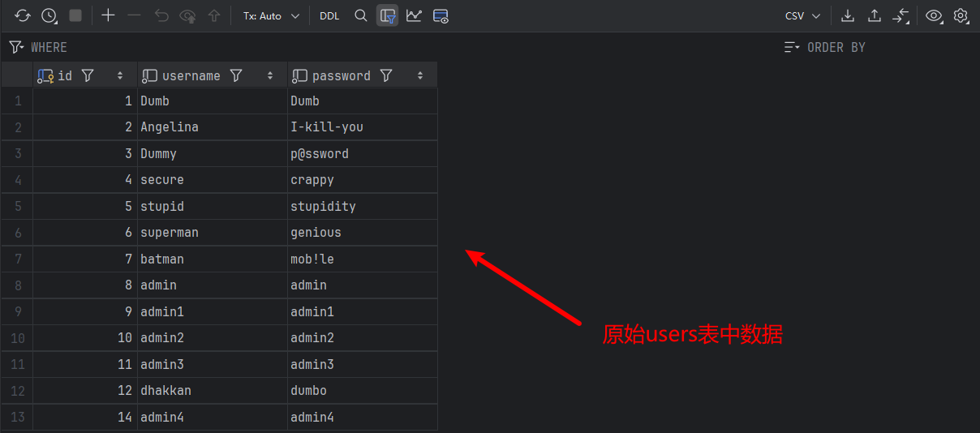Click the ORDER BY sort icon
The image size is (980, 433).
(x=792, y=47)
